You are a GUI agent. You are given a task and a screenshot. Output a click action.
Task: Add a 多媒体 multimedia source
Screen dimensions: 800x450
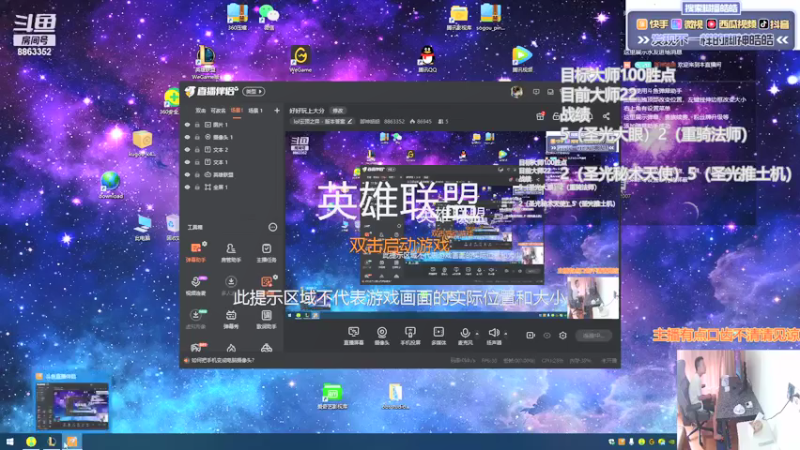point(438,336)
